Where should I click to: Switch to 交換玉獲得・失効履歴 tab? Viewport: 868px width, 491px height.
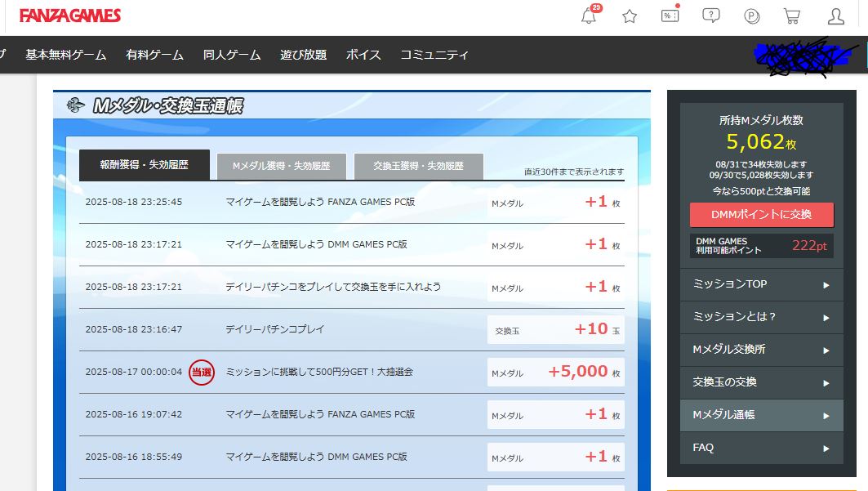pyautogui.click(x=418, y=166)
